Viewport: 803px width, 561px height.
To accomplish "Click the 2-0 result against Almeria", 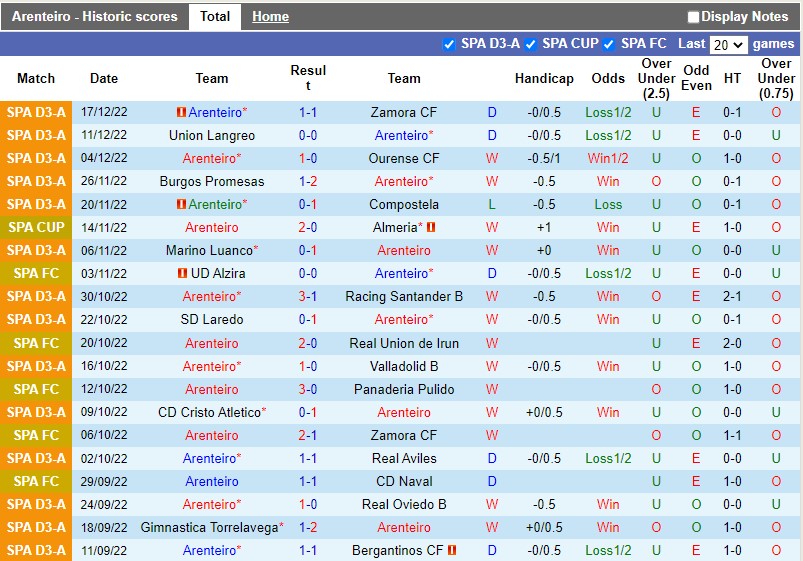I will [x=308, y=227].
